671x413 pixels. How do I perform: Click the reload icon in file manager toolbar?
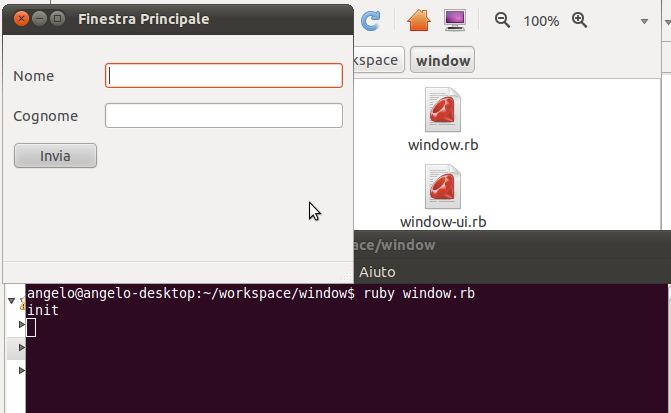370,21
